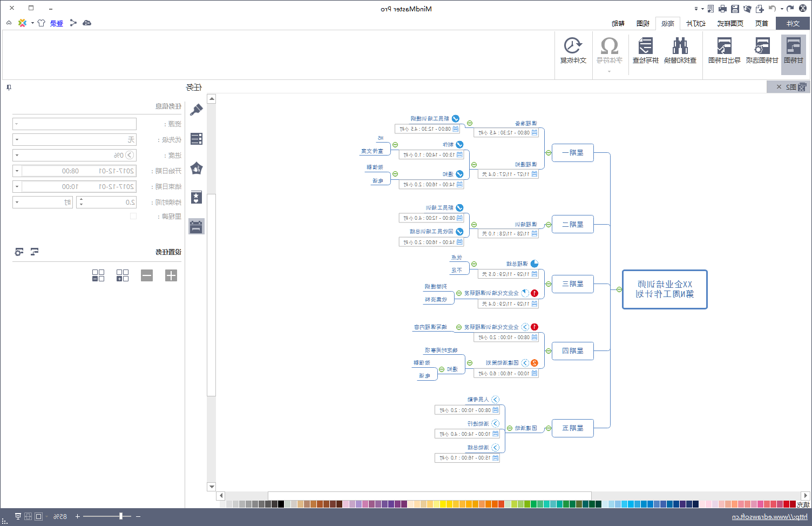Click the open folder icon in title bar

747,9
